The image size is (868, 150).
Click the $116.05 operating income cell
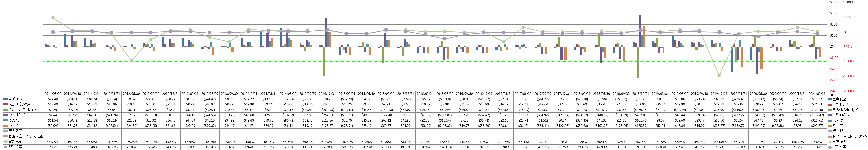[72, 99]
